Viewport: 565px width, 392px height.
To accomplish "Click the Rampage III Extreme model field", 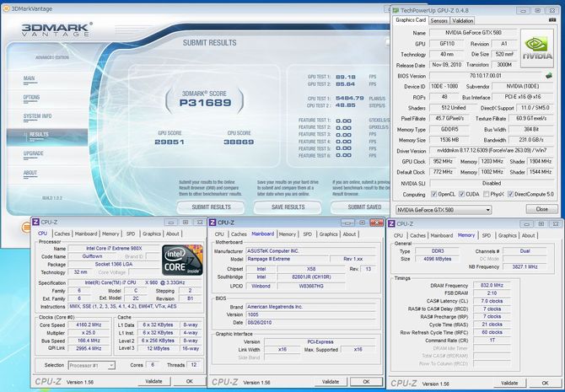I will tap(288, 259).
